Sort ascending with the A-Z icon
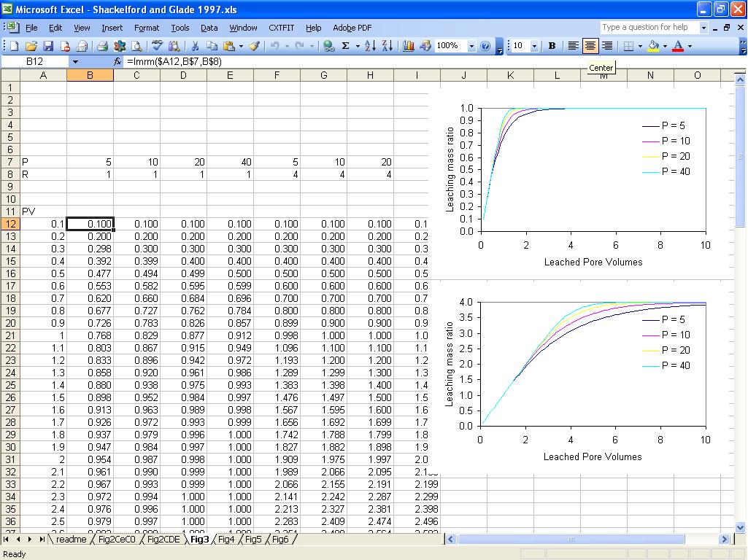 [370, 46]
